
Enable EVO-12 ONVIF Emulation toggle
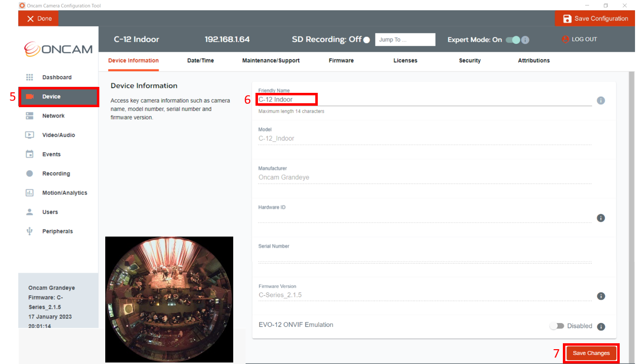tap(557, 326)
